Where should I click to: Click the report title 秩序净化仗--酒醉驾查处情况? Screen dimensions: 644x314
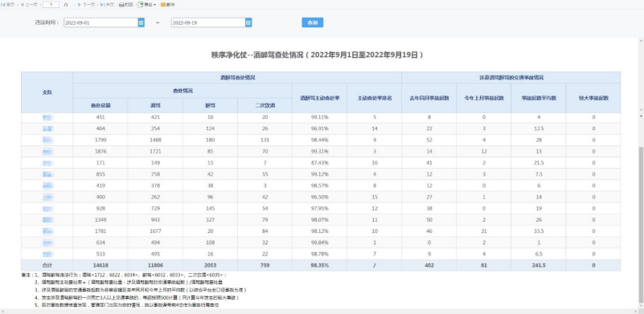coord(257,55)
